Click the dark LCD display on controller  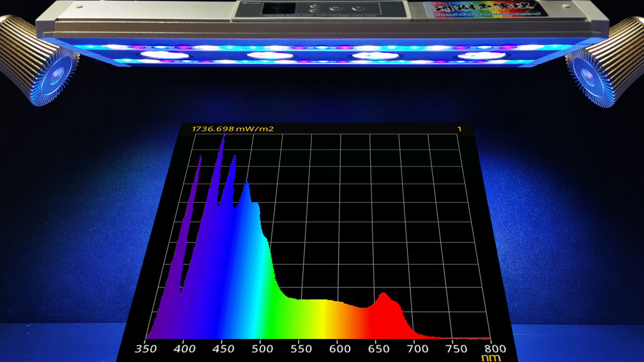(x=278, y=8)
